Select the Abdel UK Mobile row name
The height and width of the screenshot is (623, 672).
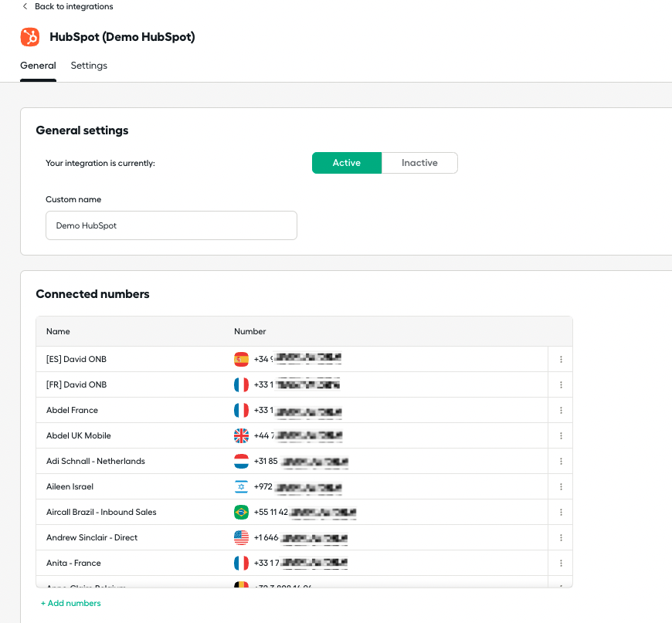pos(79,435)
